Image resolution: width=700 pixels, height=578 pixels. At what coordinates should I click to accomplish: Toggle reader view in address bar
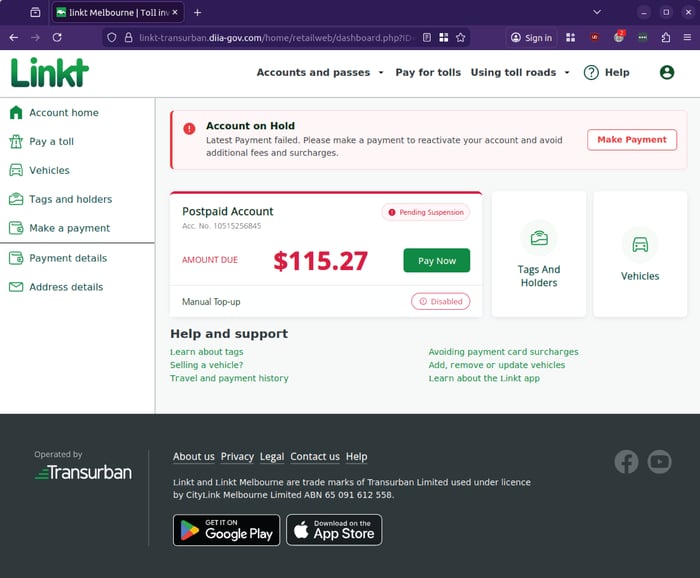click(x=427, y=37)
